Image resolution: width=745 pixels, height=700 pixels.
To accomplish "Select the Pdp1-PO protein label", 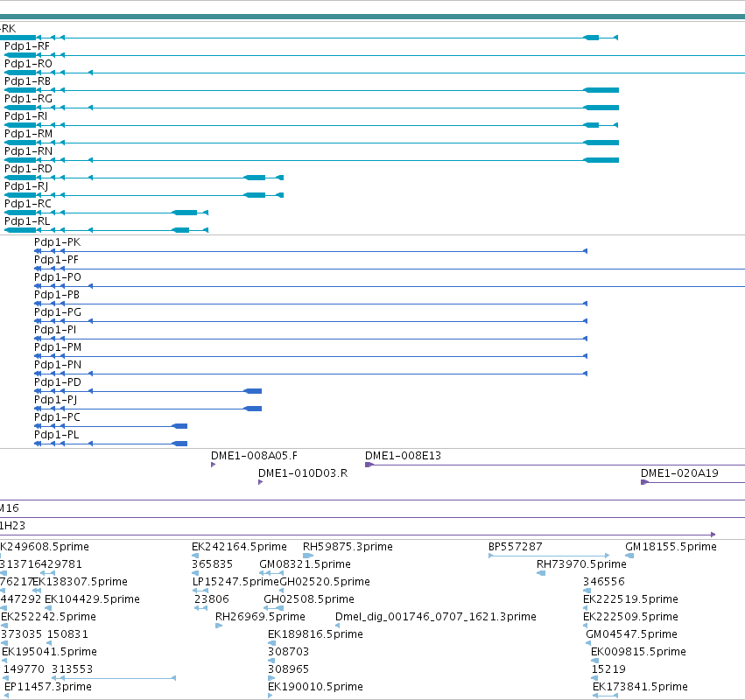I will click(x=58, y=277).
